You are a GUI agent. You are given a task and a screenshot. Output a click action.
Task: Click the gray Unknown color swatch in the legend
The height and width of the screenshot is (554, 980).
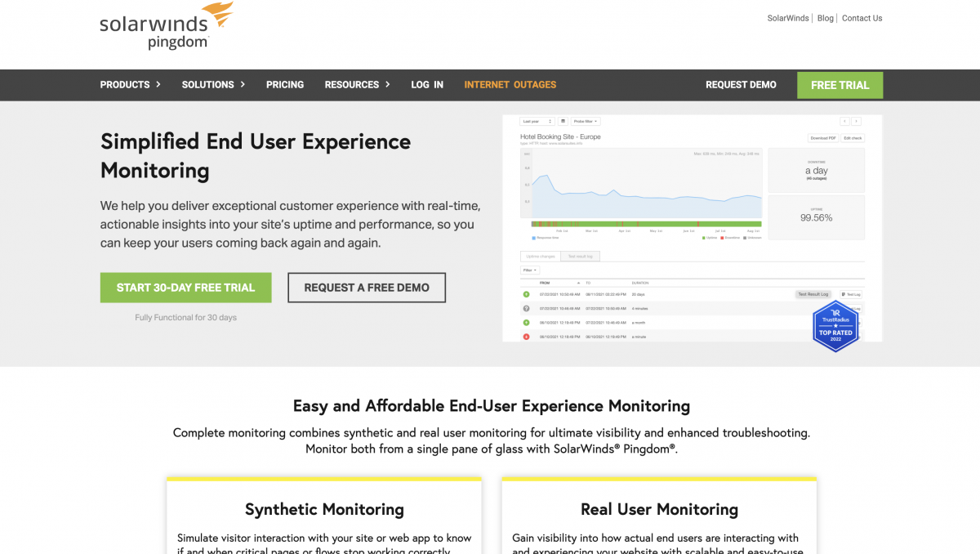pyautogui.click(x=744, y=238)
